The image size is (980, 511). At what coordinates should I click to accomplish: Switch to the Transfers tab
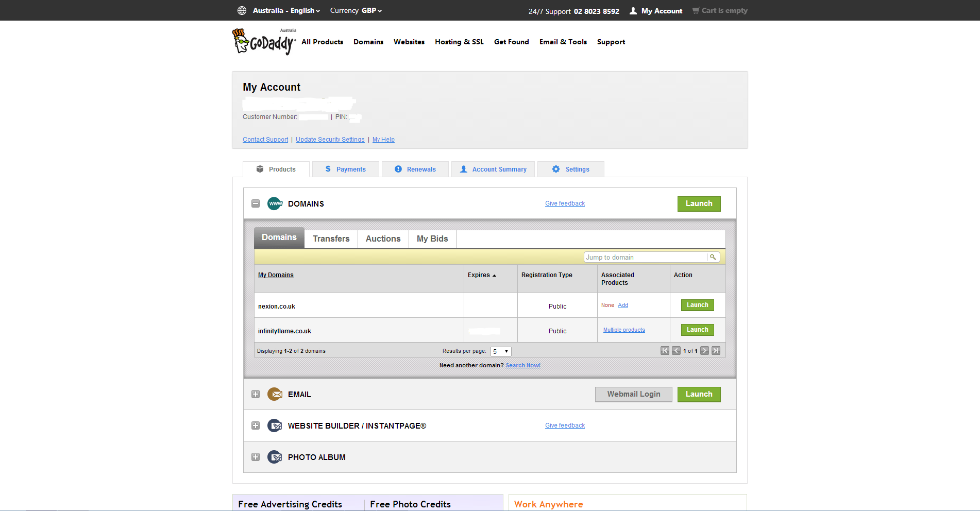tap(331, 239)
